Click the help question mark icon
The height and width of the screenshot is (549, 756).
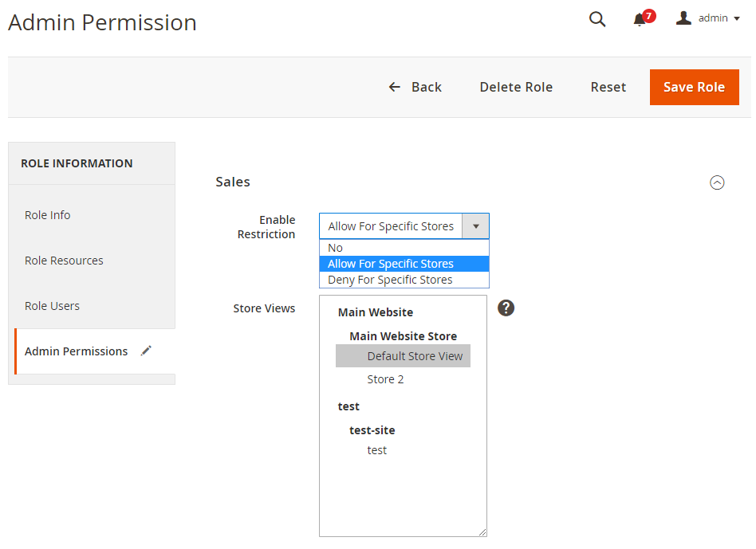tap(506, 308)
